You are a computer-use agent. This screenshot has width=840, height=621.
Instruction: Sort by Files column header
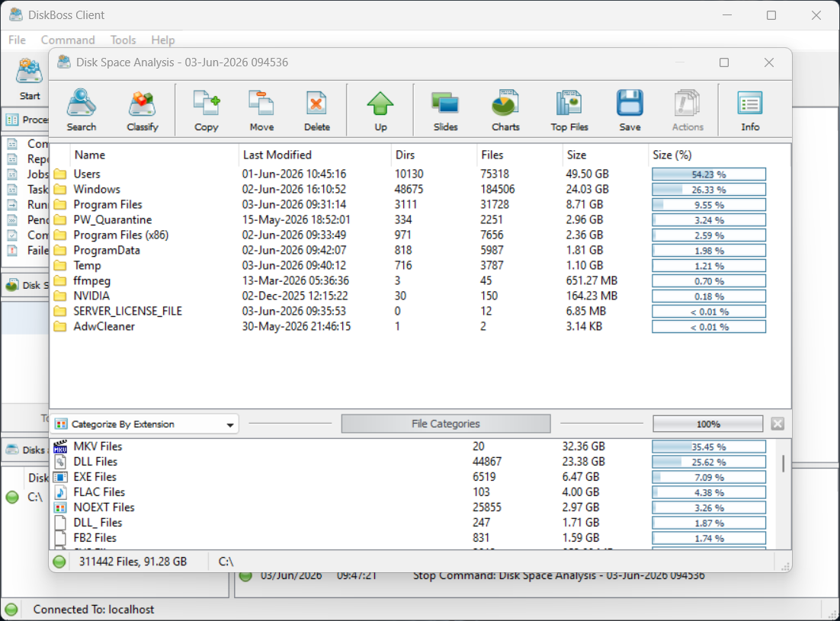(520, 155)
